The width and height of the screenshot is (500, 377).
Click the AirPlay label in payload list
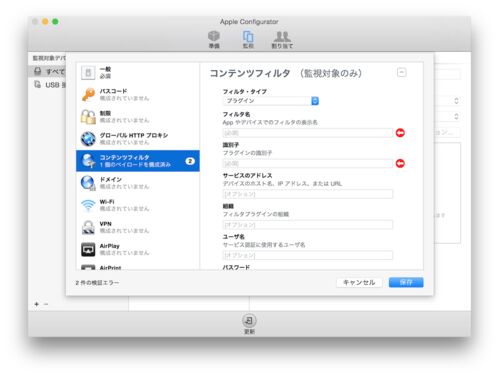coord(109,246)
